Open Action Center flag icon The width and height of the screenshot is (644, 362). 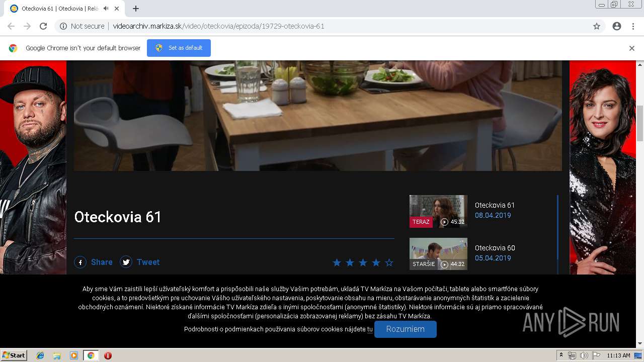point(596,355)
